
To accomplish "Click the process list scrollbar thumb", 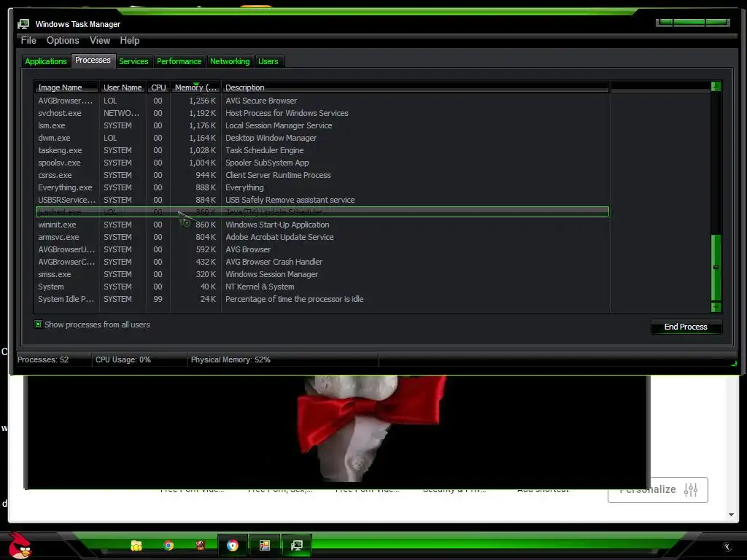I will [x=716, y=267].
